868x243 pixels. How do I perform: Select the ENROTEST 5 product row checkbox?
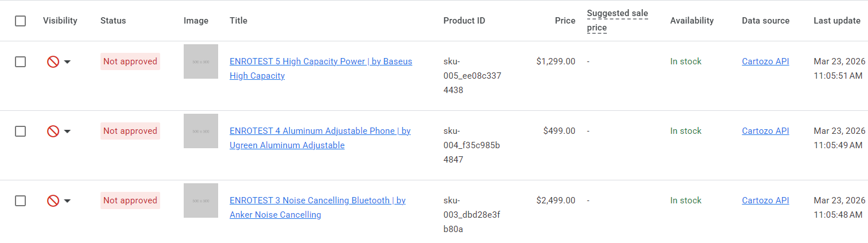[21, 61]
